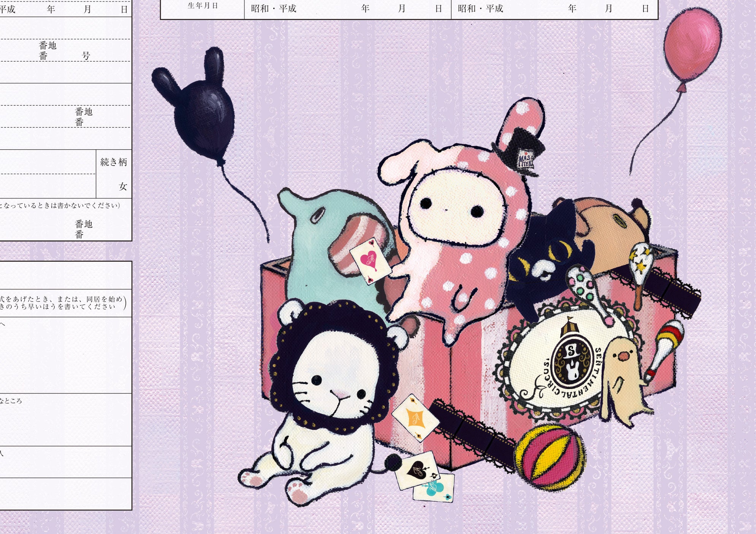Click the black spade playing card
756x534 pixels.
pos(417,470)
